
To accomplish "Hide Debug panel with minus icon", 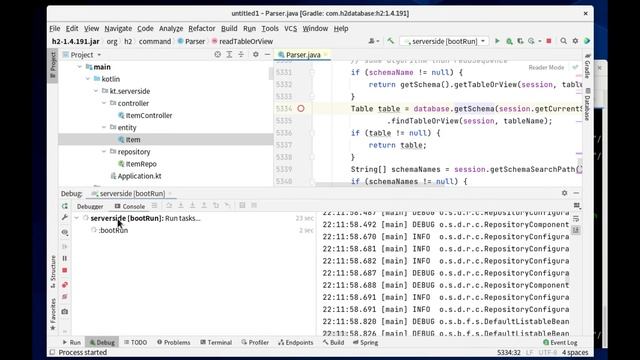I will tap(576, 193).
